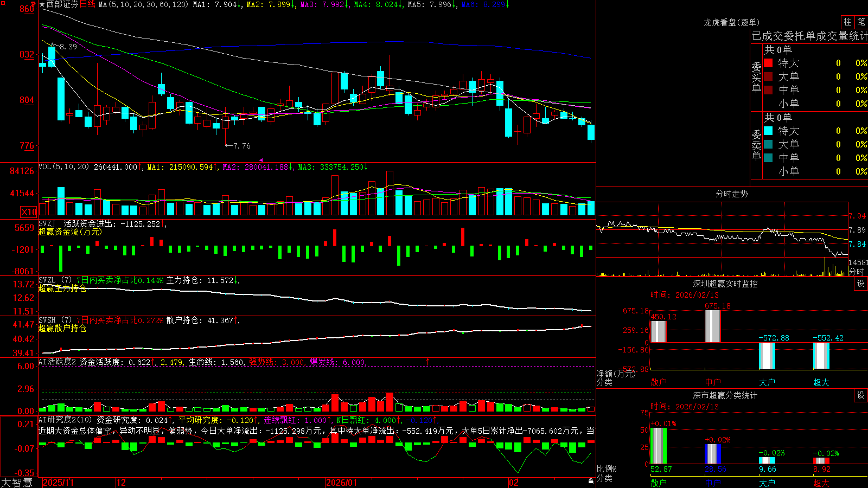Click the 大智慧 logo at bottom left
Viewport: 868px width, 488px height.
click(x=17, y=483)
